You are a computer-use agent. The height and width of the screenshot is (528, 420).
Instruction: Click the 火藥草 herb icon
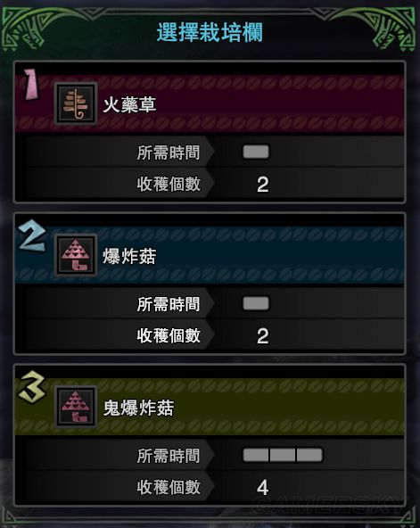click(x=76, y=103)
